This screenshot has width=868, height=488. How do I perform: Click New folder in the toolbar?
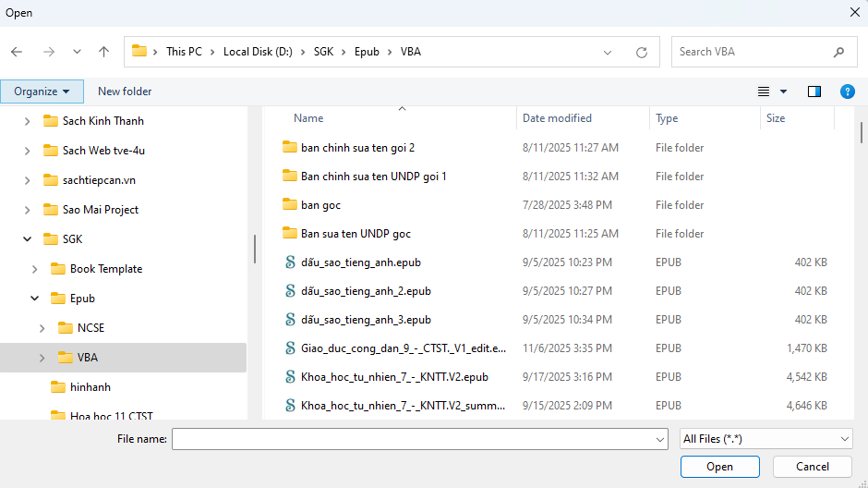125,91
